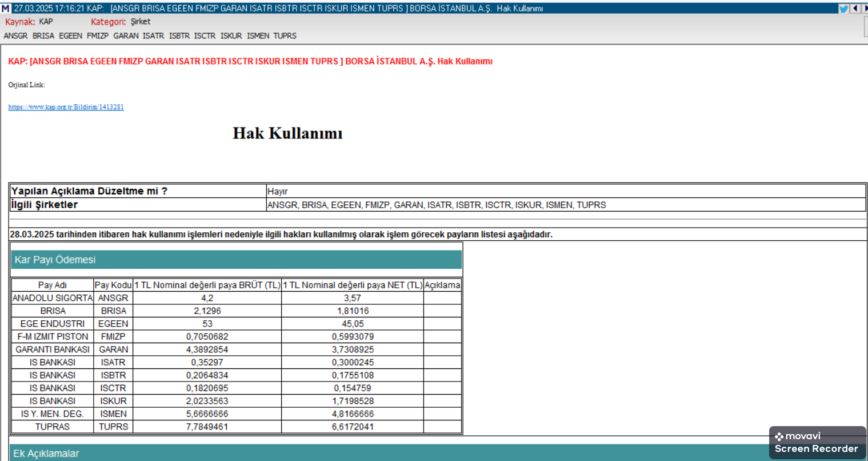
Task: Select the TUPRS ticker in symbol row
Action: point(285,35)
